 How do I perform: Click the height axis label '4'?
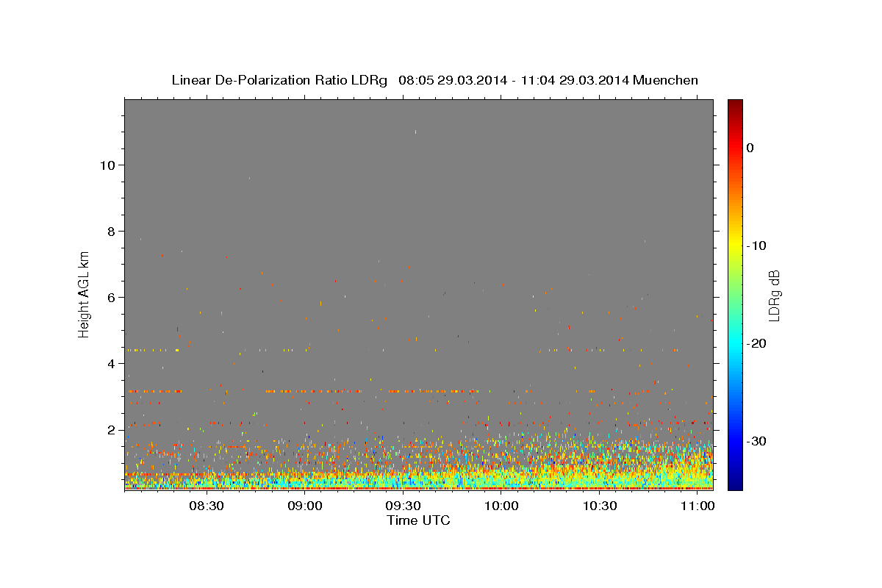111,363
